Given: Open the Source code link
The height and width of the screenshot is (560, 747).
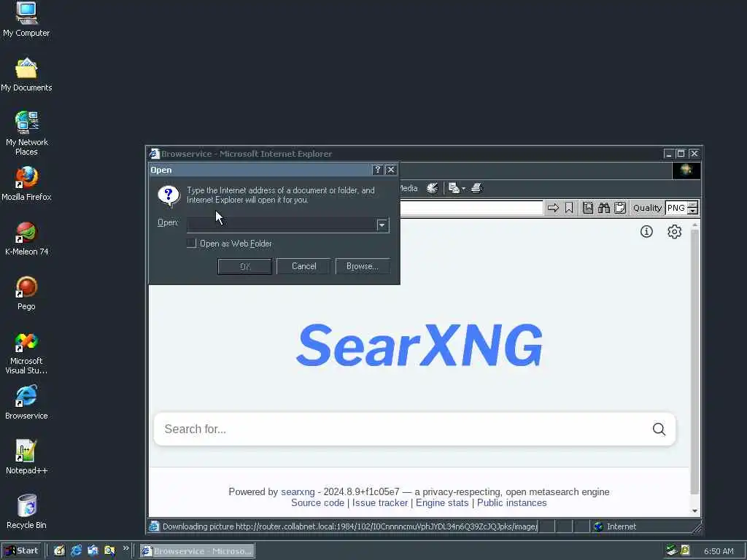Looking at the screenshot, I should (x=318, y=503).
